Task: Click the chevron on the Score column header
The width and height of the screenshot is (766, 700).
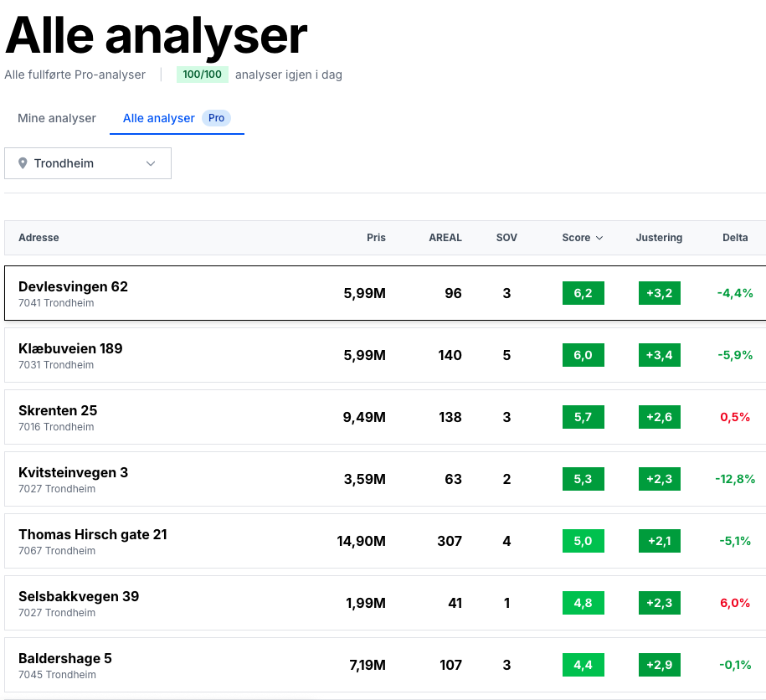Action: point(598,238)
